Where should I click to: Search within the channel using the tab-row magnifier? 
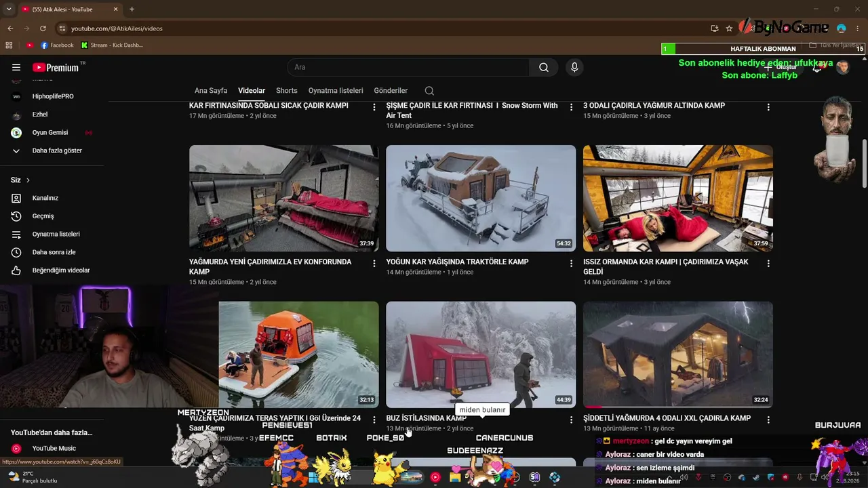pyautogui.click(x=429, y=91)
